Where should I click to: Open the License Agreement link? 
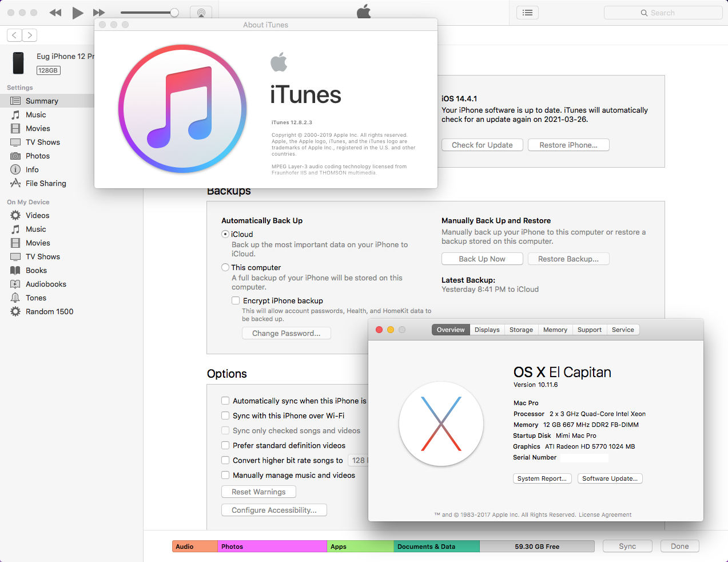pyautogui.click(x=605, y=514)
